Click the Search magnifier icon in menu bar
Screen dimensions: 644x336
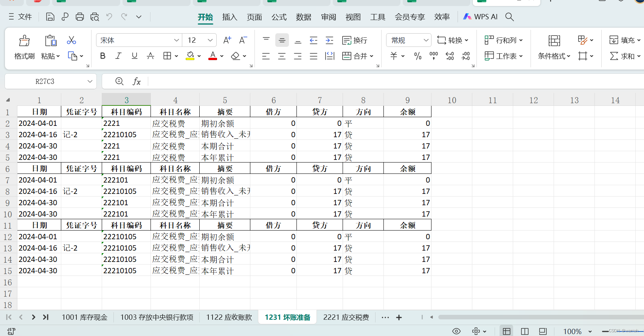tap(509, 17)
